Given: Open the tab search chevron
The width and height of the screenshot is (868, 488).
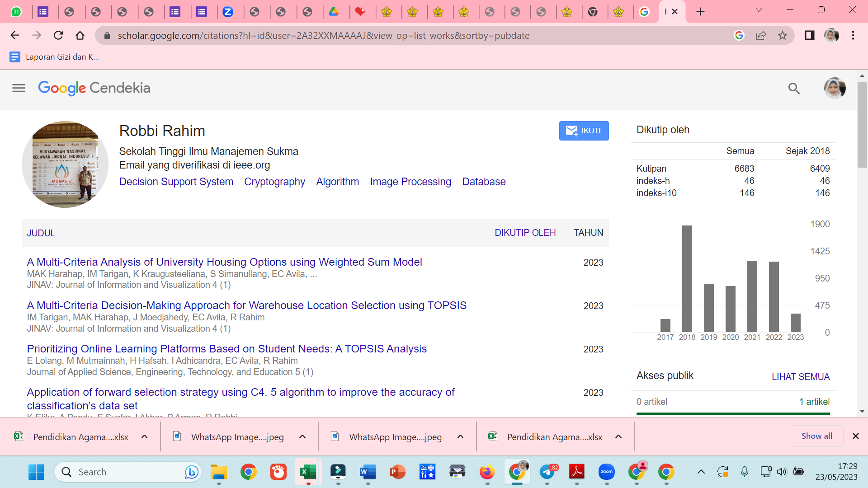Looking at the screenshot, I should pyautogui.click(x=759, y=10).
